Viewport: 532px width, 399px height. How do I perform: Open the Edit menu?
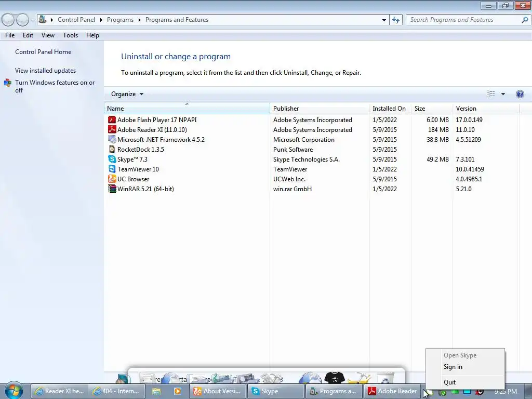(28, 35)
